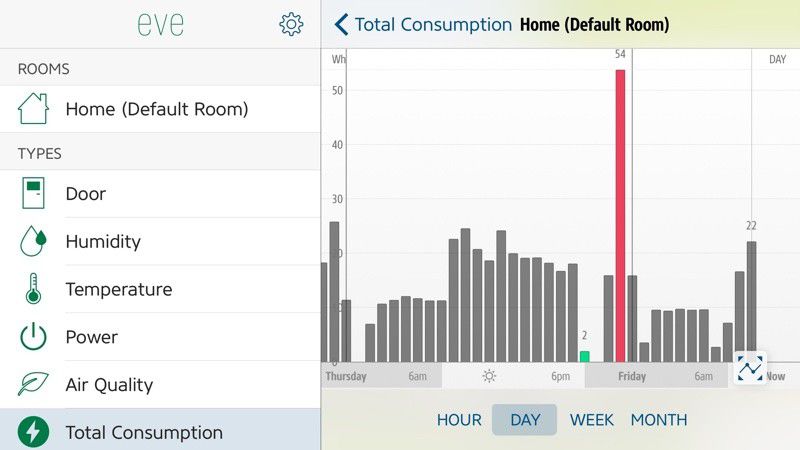800x450 pixels.
Task: Click the Power type icon
Action: point(33,336)
